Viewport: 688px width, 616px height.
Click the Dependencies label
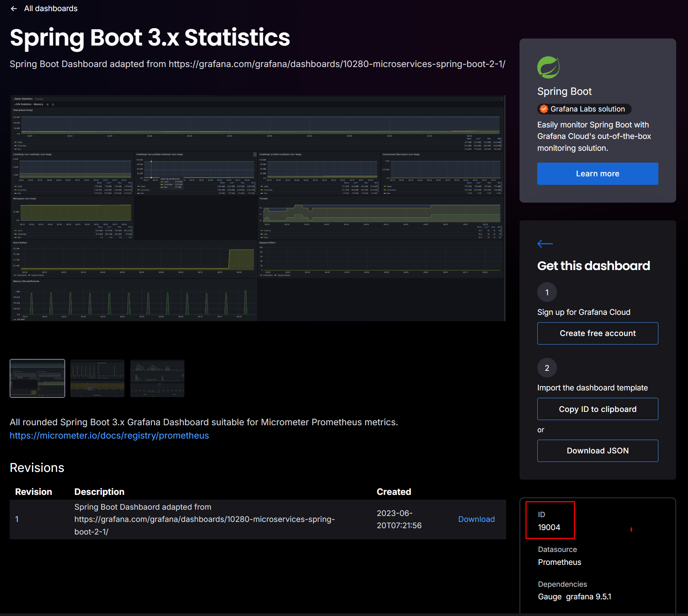click(x=562, y=584)
